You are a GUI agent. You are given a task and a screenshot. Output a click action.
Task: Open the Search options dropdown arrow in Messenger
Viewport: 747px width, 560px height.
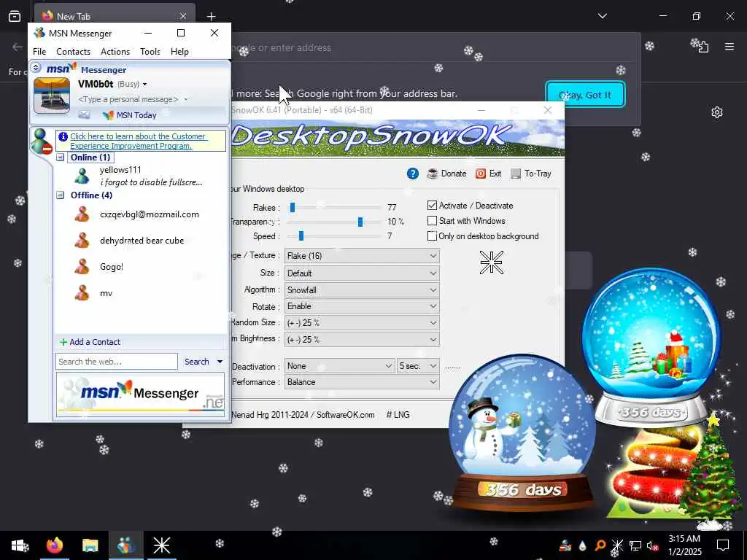[x=220, y=362]
